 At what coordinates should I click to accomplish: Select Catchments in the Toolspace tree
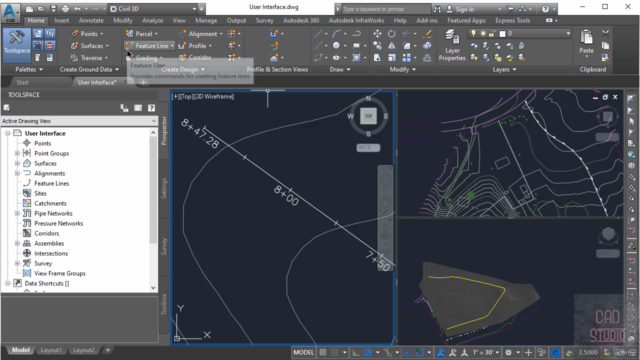coord(50,203)
